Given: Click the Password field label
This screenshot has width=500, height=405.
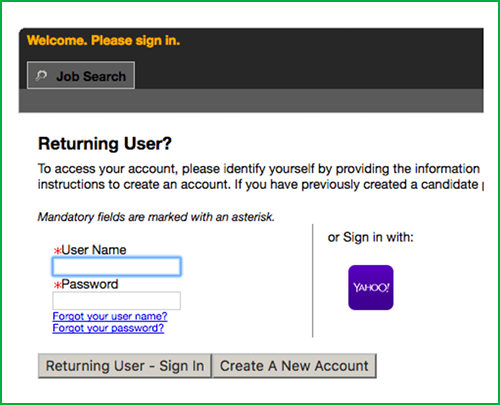Looking at the screenshot, I should click(x=90, y=284).
